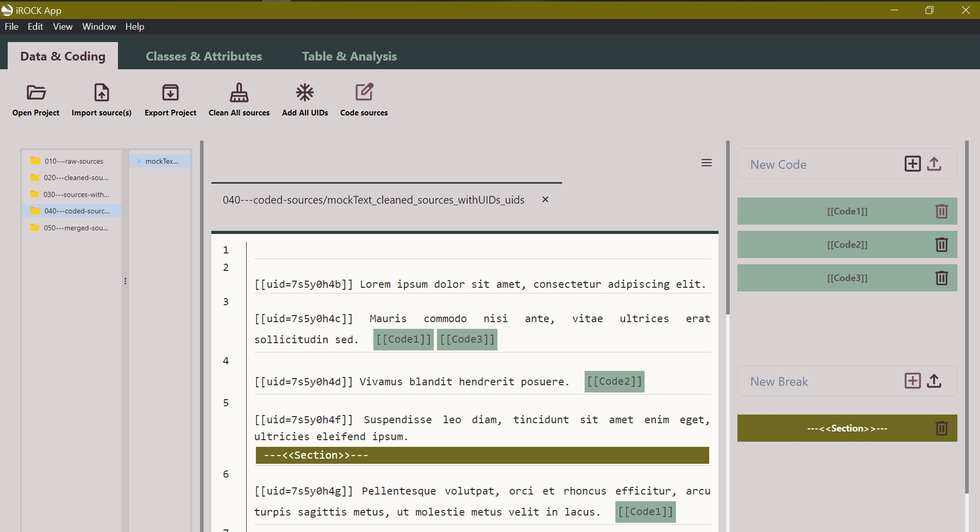This screenshot has height=532, width=980.
Task: Delete the Section break with trash icon
Action: tap(942, 428)
